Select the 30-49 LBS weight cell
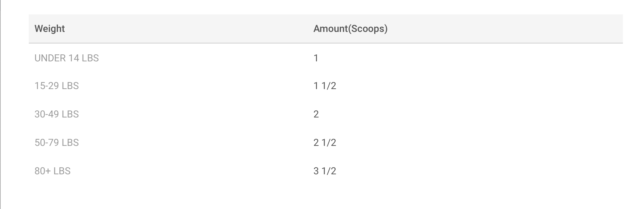 point(57,114)
